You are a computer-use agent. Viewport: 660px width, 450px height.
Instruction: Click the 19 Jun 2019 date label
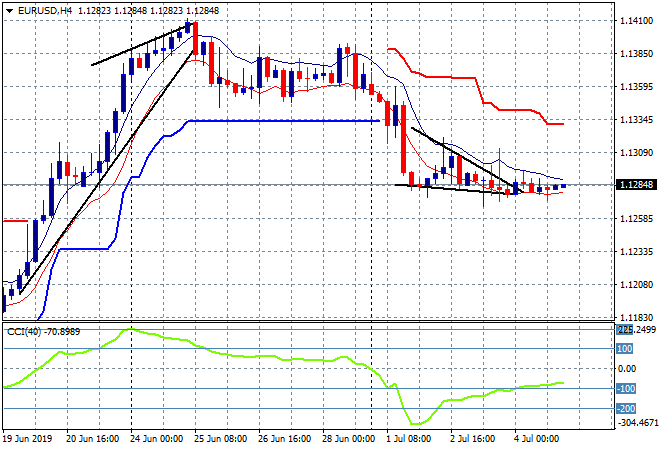tap(28, 439)
